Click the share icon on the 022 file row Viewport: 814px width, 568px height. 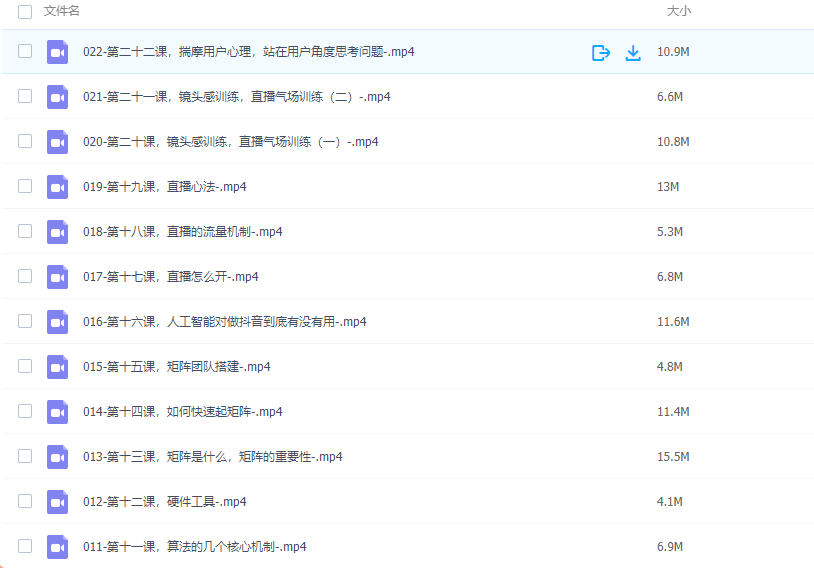[600, 53]
